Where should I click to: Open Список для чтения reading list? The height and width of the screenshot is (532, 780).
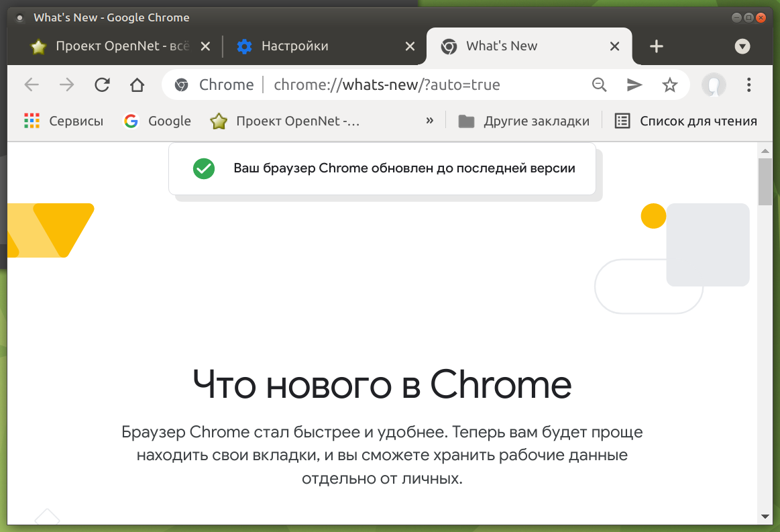point(686,121)
